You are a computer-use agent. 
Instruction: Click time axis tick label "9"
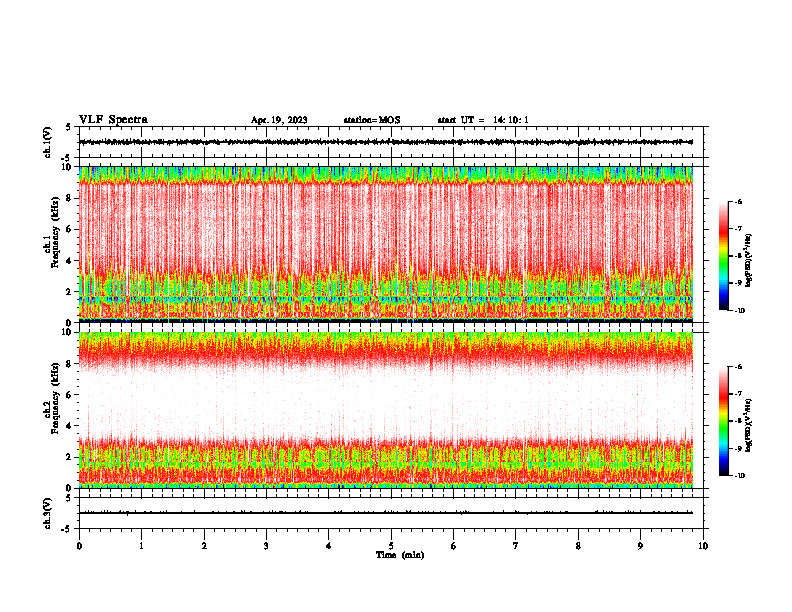[640, 546]
